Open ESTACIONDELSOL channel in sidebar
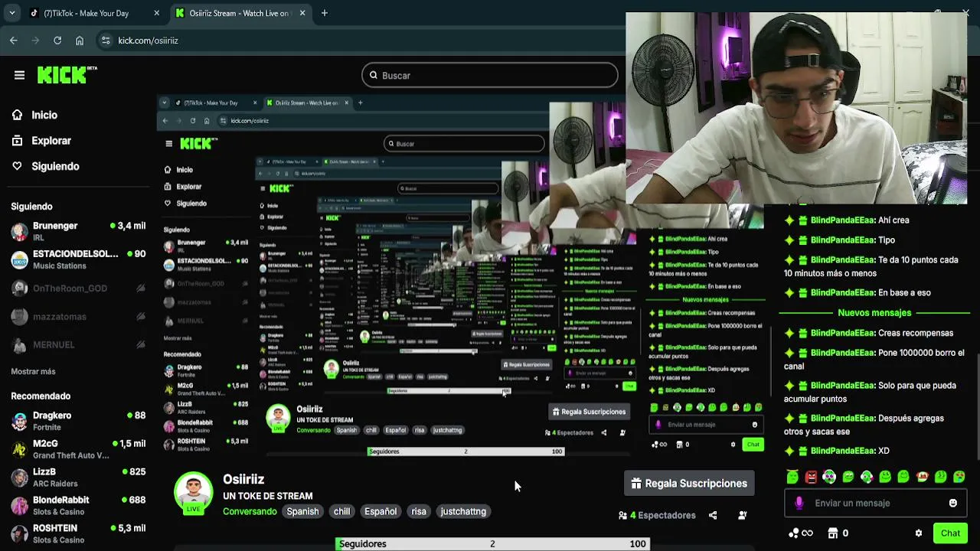Image resolution: width=980 pixels, height=551 pixels. tap(78, 259)
